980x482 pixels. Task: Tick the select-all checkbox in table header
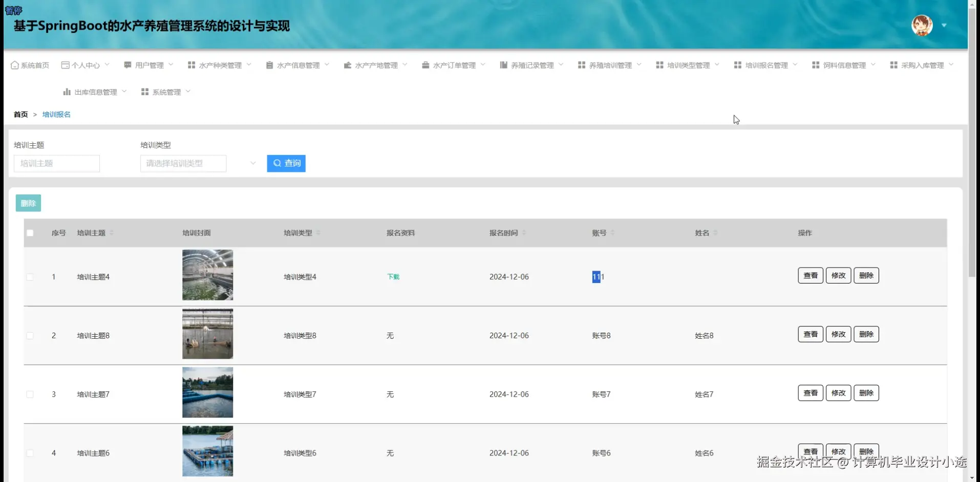point(30,233)
